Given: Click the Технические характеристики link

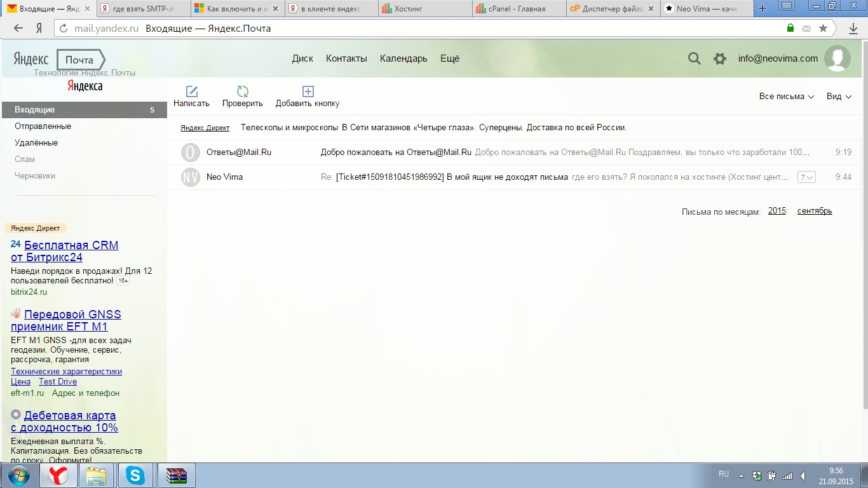Looking at the screenshot, I should pyautogui.click(x=67, y=371).
